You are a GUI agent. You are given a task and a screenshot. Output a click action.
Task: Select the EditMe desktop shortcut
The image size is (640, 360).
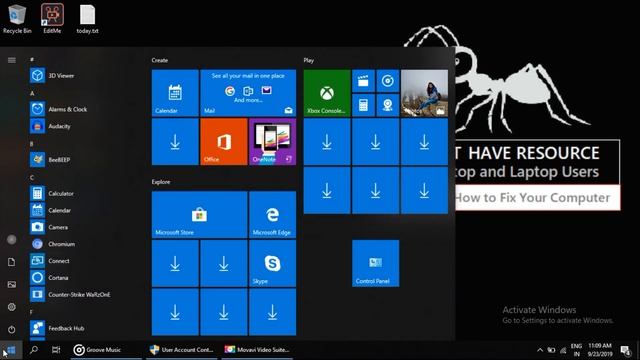tap(52, 19)
